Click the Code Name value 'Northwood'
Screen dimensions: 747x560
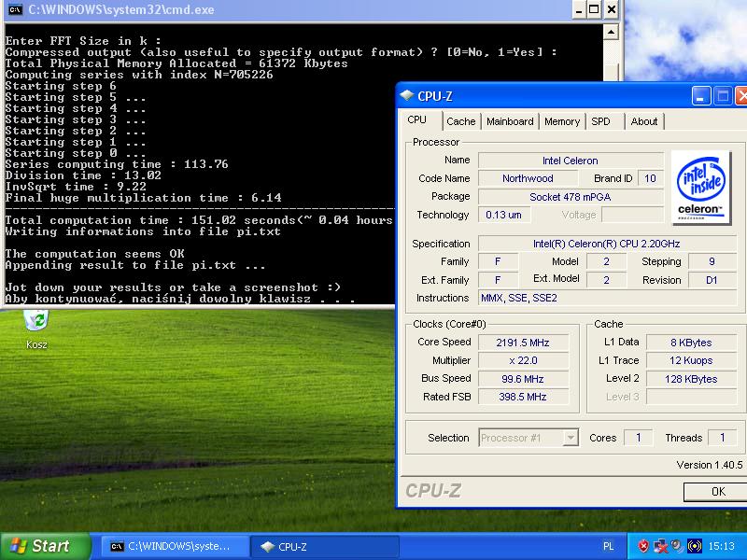pos(528,178)
